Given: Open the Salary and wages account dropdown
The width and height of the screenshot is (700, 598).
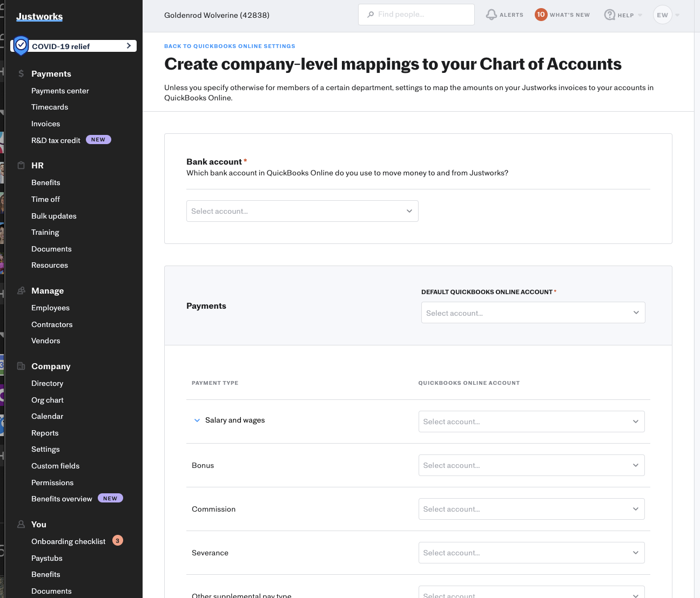Looking at the screenshot, I should click(531, 422).
